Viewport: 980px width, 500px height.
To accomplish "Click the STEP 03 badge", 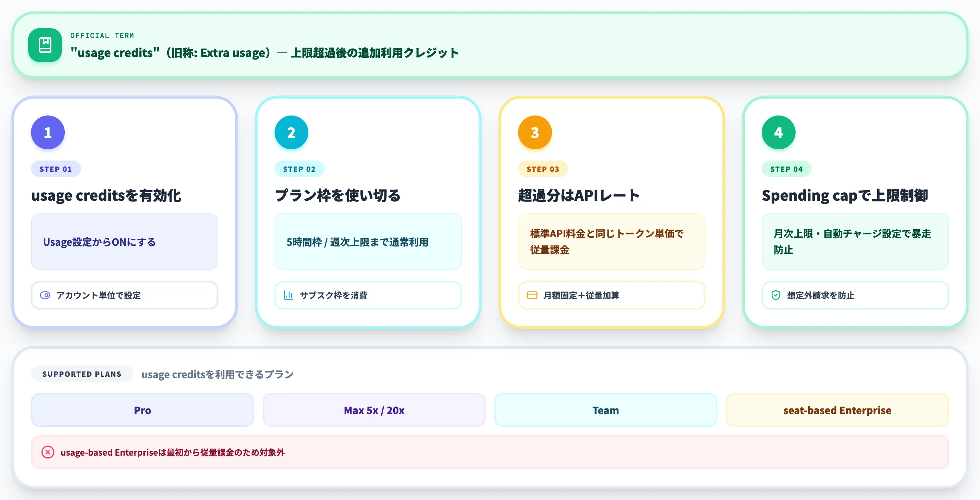I will pos(542,169).
